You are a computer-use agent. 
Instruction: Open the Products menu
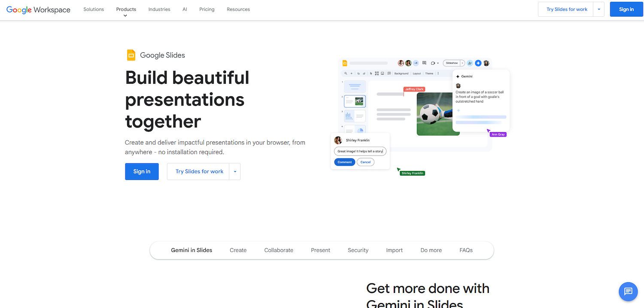(126, 9)
